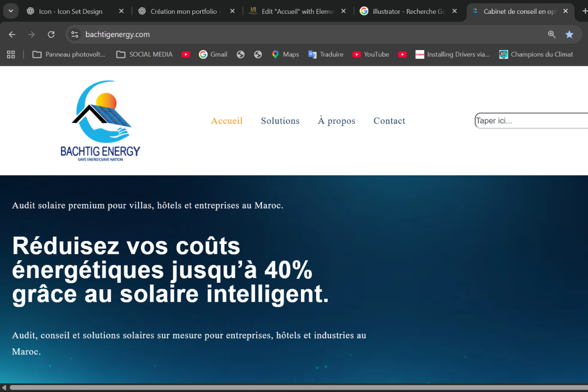The height and width of the screenshot is (392, 588).
Task: Click the bachtigenergy.com address bar
Action: pos(314,34)
